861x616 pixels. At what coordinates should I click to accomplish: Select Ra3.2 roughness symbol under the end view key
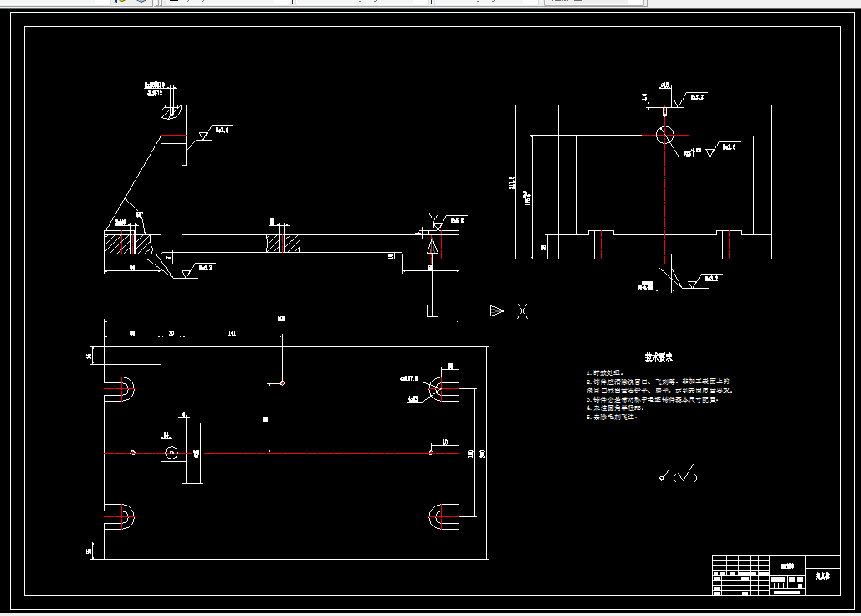704,280
